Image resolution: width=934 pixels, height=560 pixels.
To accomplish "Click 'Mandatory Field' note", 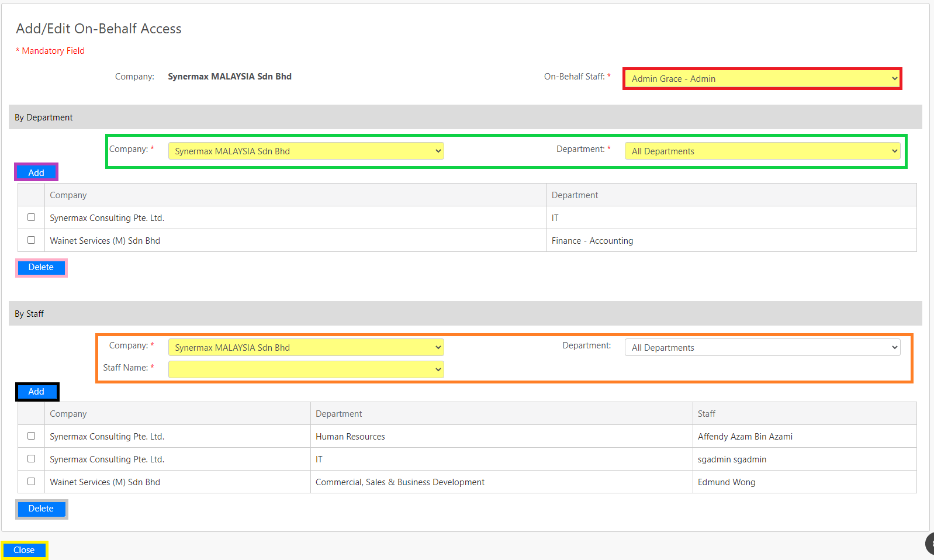I will coord(50,51).
